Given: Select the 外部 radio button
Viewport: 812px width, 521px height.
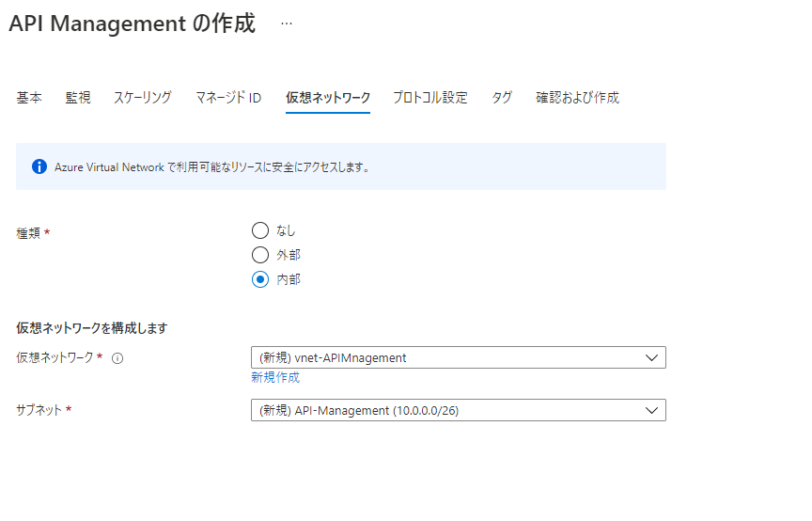Looking at the screenshot, I should [x=260, y=255].
